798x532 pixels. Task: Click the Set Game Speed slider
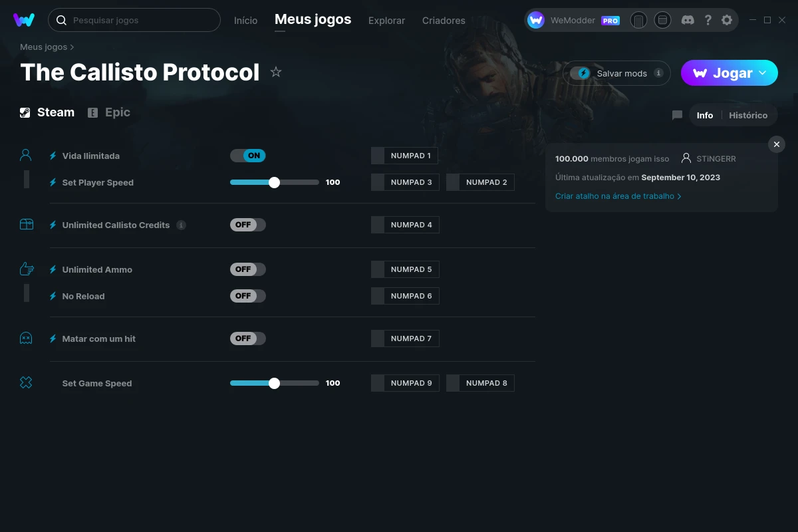tap(275, 383)
